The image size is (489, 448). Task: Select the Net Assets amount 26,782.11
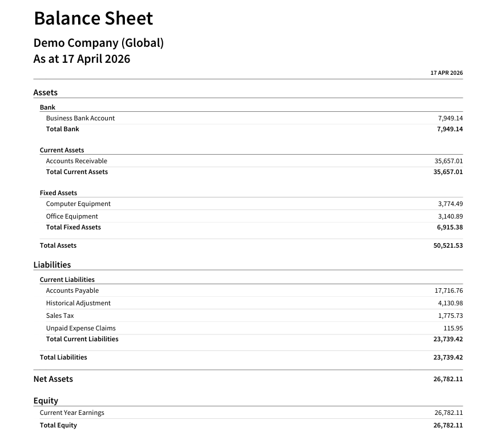(x=448, y=379)
